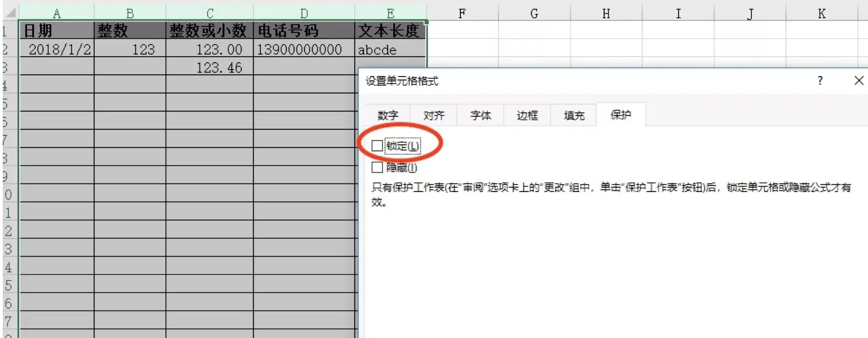Click the select-all corner of the sheet
Image resolution: width=868 pixels, height=338 pixels.
pos(10,13)
